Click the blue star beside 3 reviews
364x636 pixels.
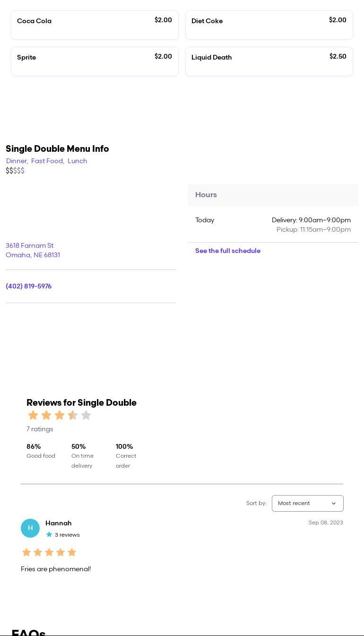(x=49, y=535)
